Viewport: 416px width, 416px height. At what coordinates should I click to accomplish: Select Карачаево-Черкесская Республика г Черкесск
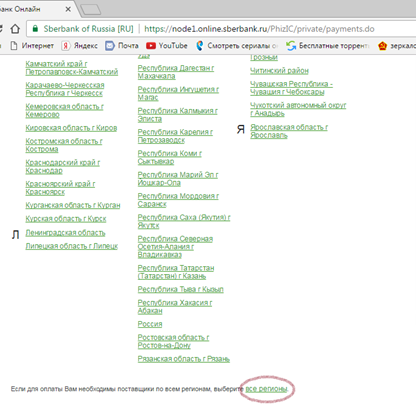[x=65, y=89]
